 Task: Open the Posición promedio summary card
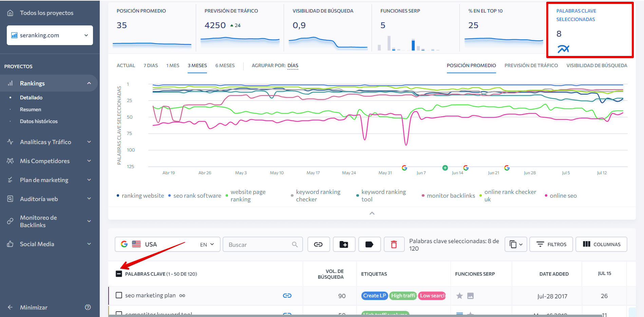(x=152, y=28)
